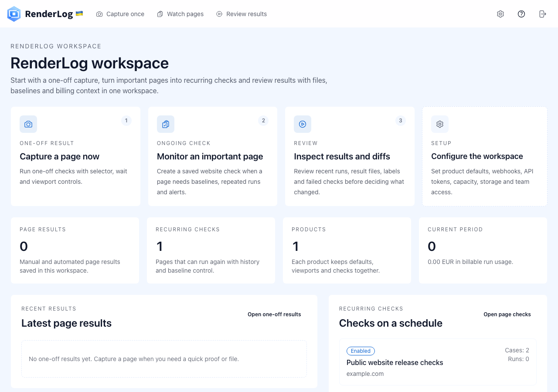
Task: Click the "RenderLog workspace" main heading
Action: [x=90, y=63]
